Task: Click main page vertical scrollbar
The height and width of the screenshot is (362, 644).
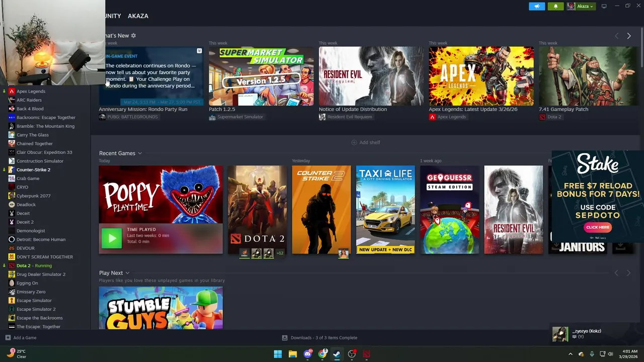Action: pyautogui.click(x=641, y=48)
